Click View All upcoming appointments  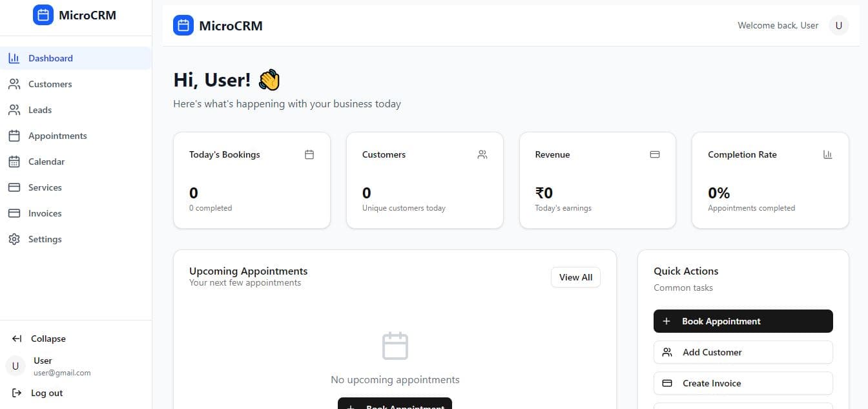[575, 277]
